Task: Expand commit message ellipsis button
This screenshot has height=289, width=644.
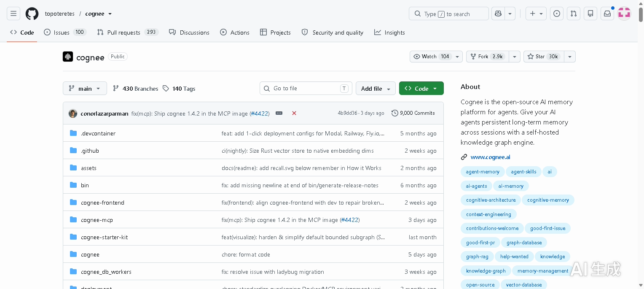Action: click(279, 113)
